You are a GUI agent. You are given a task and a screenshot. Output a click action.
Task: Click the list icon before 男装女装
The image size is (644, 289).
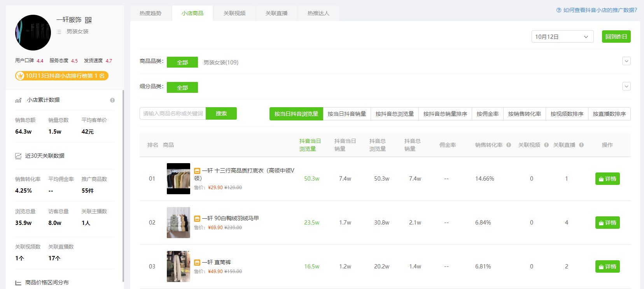[59, 32]
